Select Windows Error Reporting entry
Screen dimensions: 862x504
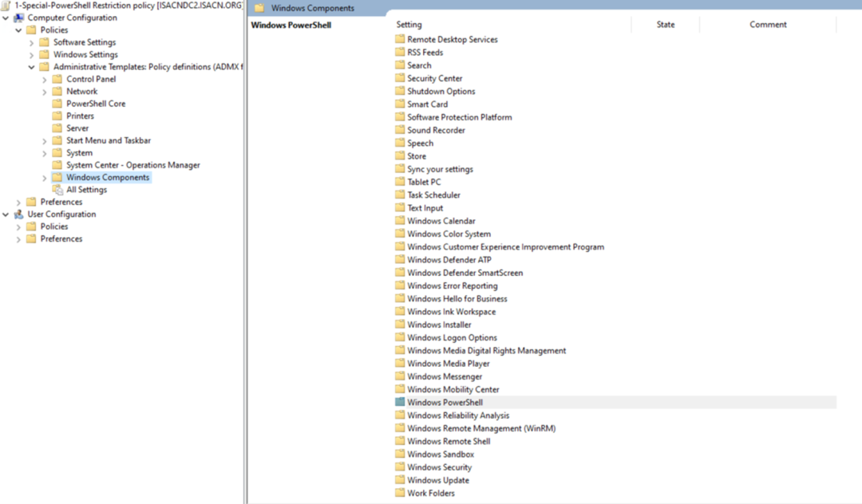(452, 285)
